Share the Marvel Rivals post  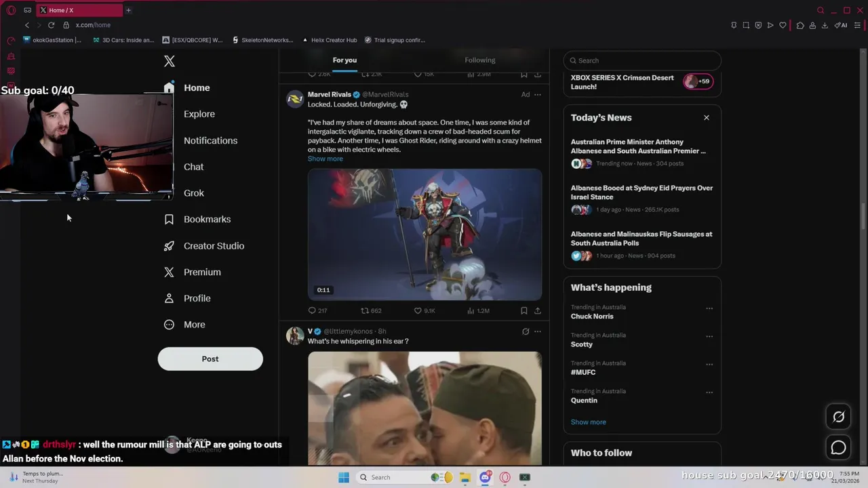point(538,310)
